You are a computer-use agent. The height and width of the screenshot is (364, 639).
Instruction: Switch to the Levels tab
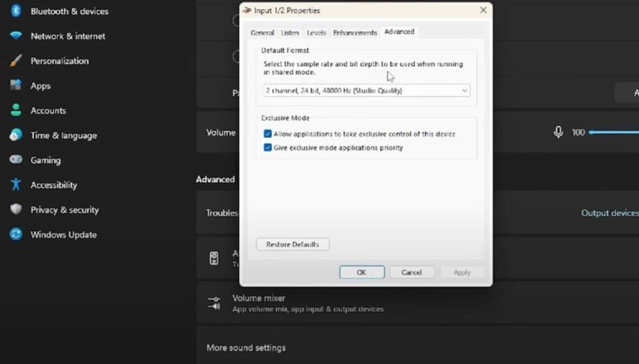pos(316,32)
